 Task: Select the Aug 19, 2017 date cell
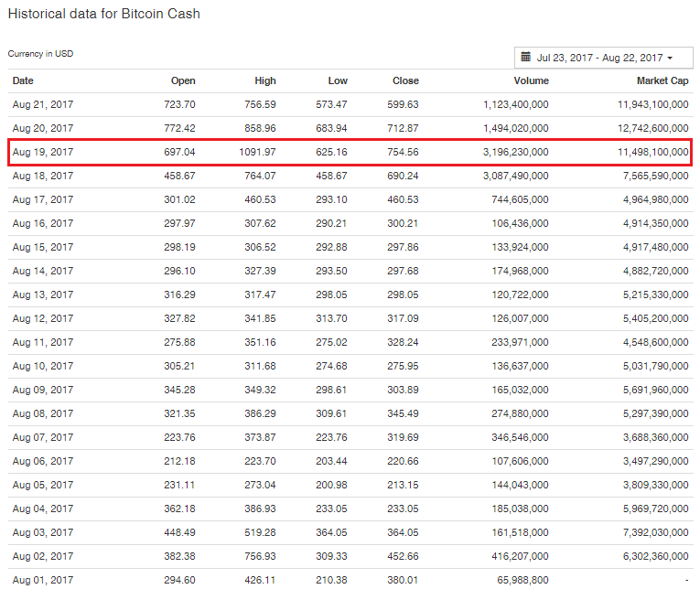[43, 152]
